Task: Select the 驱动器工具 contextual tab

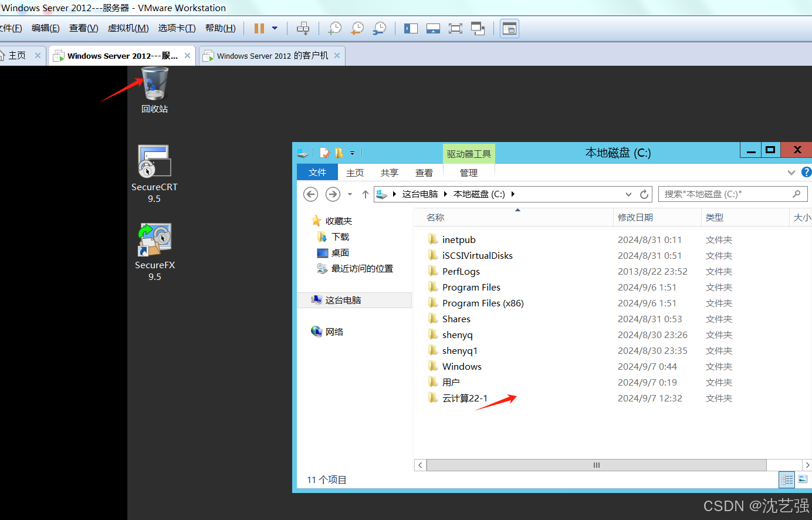Action: 468,153
